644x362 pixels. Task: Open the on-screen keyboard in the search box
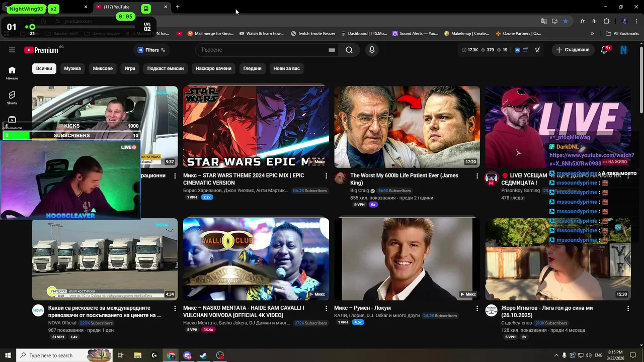click(x=332, y=50)
